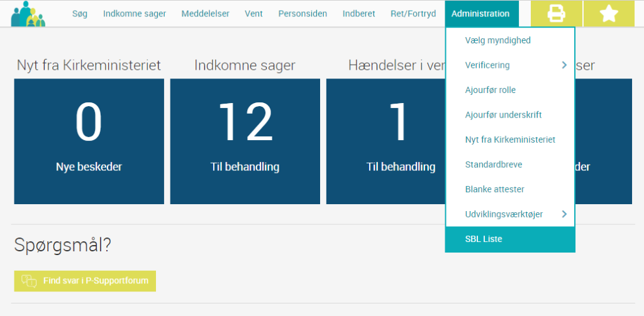Open the Nye beskeder tile showing 0

click(x=89, y=141)
